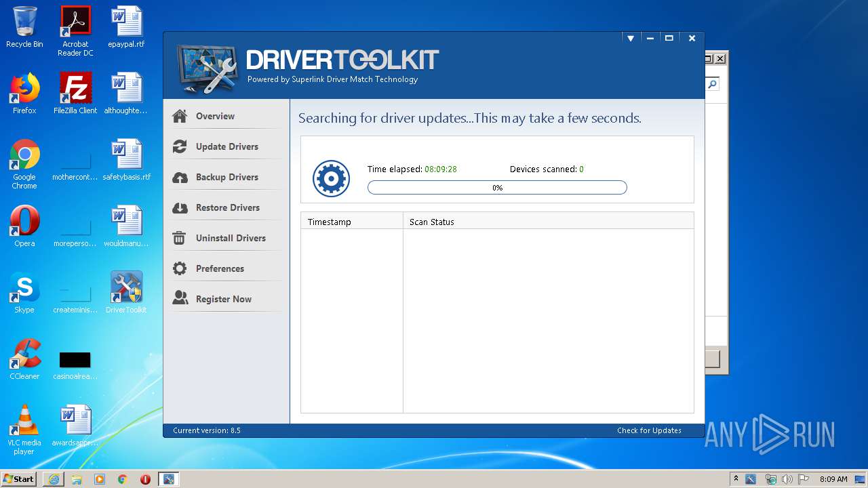The image size is (868, 488).
Task: Click the Windows Media Player taskbar icon
Action: pos(100,479)
